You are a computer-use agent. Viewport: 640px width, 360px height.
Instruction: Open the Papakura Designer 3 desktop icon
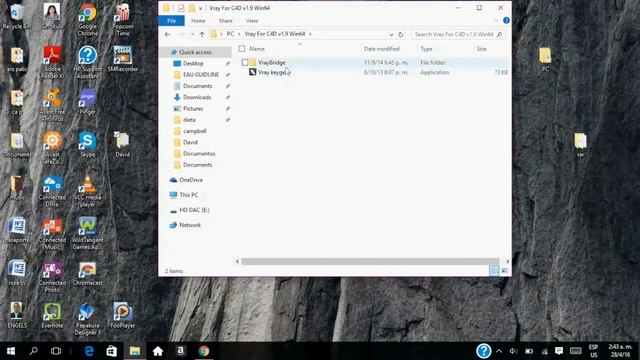click(x=87, y=319)
